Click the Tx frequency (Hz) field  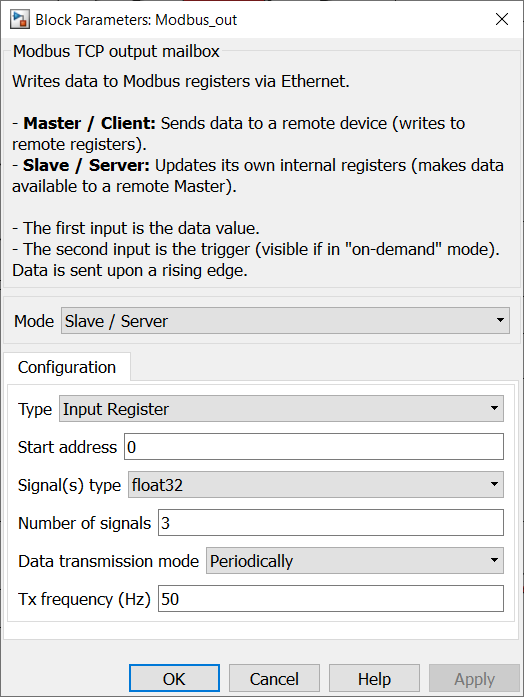click(x=331, y=599)
